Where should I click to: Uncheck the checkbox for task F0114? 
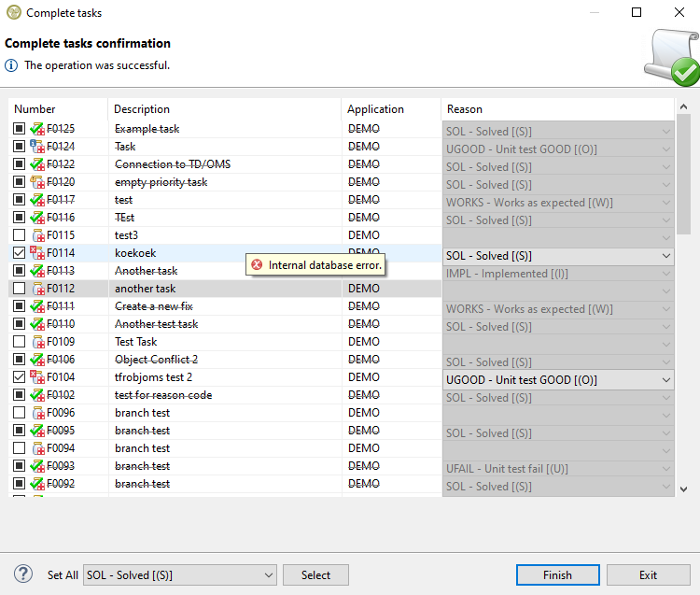[19, 253]
